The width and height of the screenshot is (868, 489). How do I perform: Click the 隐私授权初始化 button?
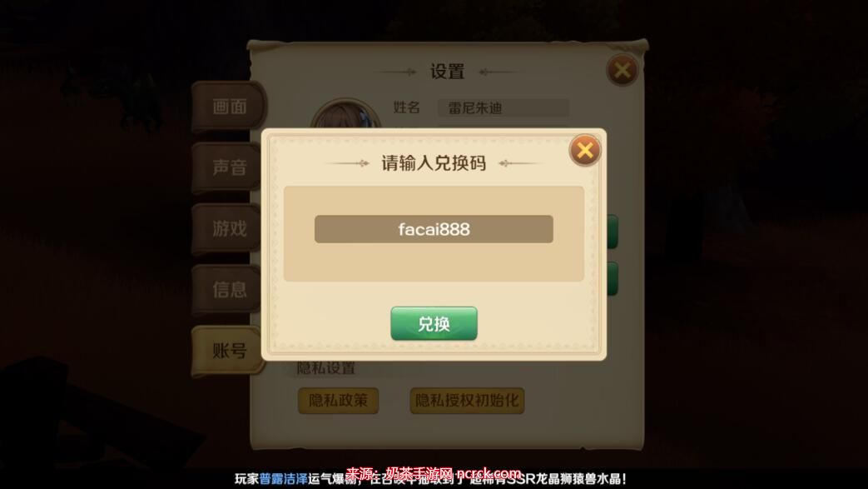pos(467,401)
